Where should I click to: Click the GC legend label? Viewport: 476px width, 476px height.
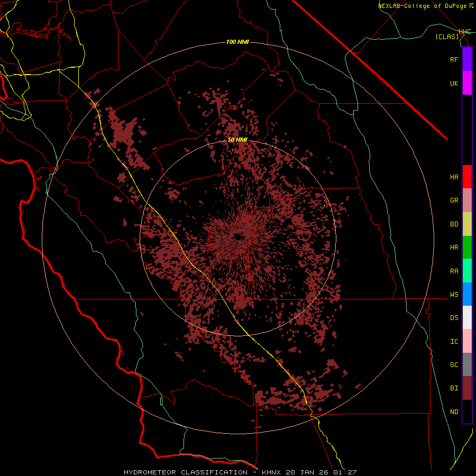(x=454, y=364)
